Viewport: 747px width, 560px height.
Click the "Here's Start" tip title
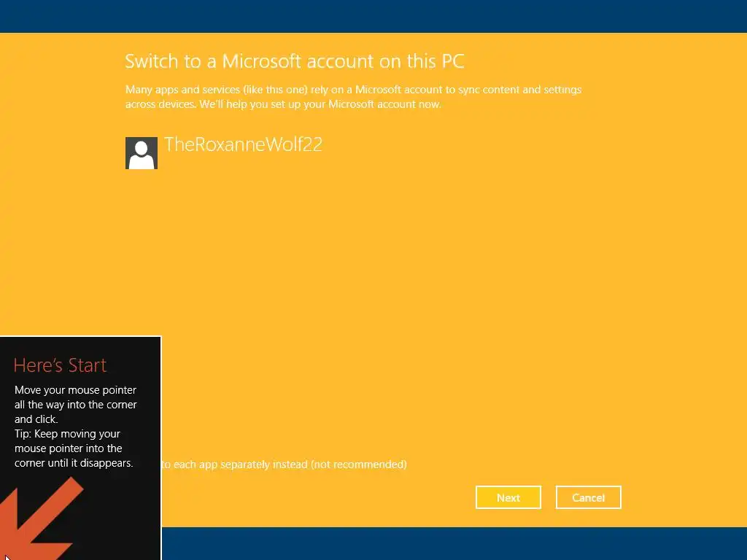pyautogui.click(x=60, y=365)
